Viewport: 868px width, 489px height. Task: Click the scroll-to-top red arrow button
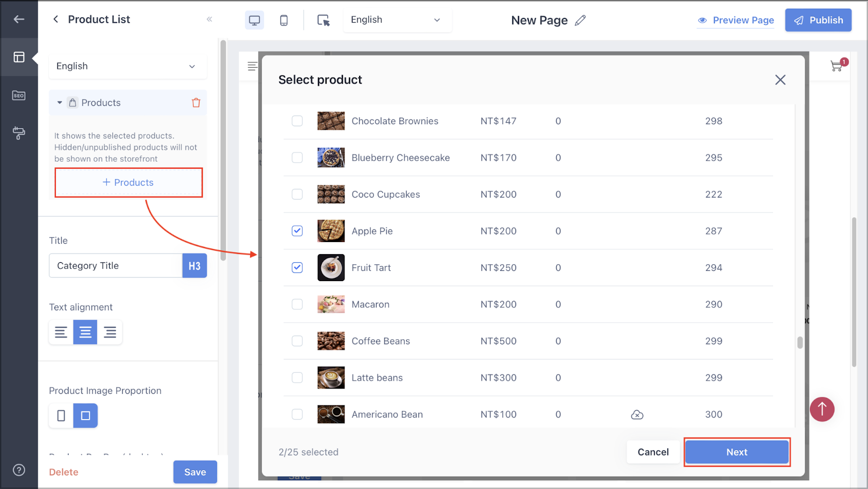[822, 409]
